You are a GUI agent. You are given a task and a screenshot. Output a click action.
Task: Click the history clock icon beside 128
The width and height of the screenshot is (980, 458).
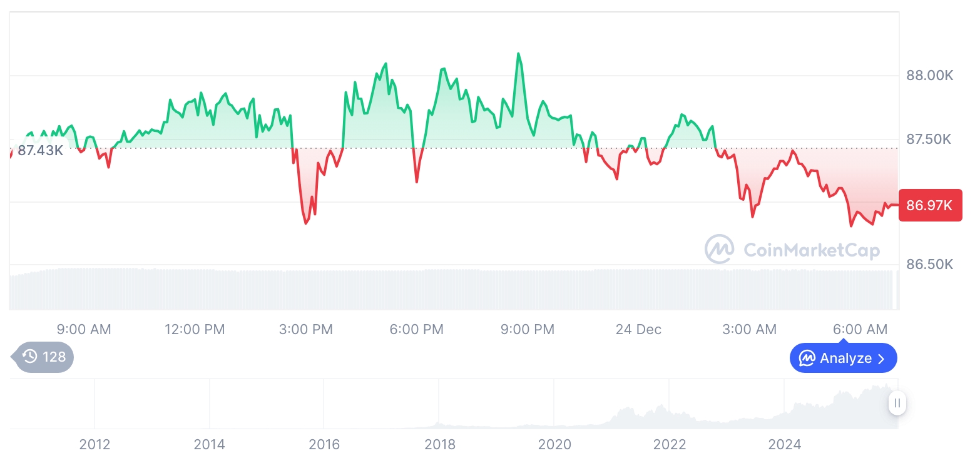29,357
